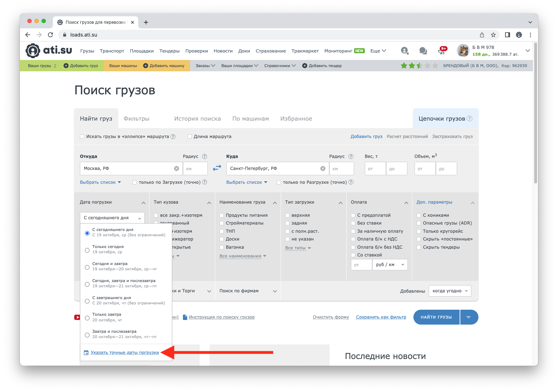Image resolution: width=558 pixels, height=392 pixels.
Task: Open the arrow beside НАЙТИ ГРУЗЫ
Action: (469, 317)
